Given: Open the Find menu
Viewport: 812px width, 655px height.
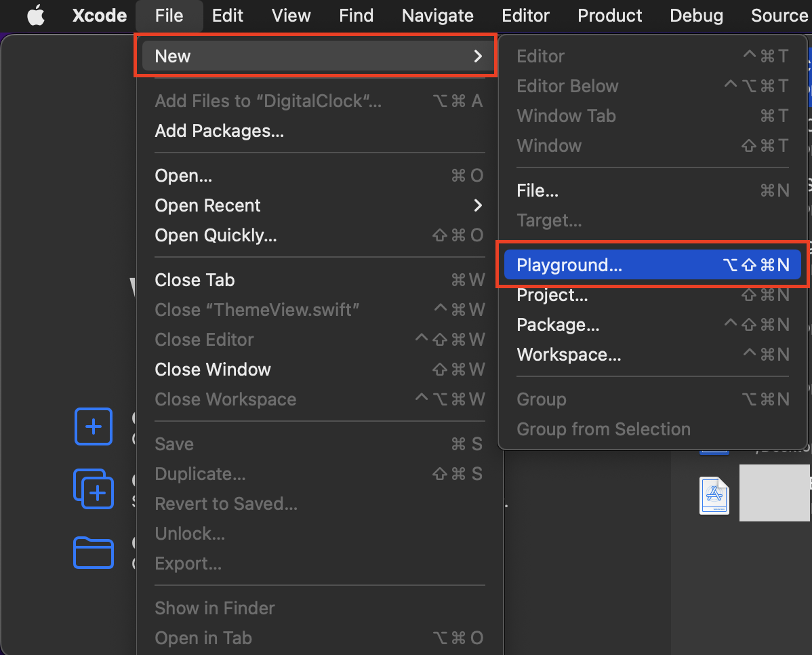Looking at the screenshot, I should (x=357, y=16).
